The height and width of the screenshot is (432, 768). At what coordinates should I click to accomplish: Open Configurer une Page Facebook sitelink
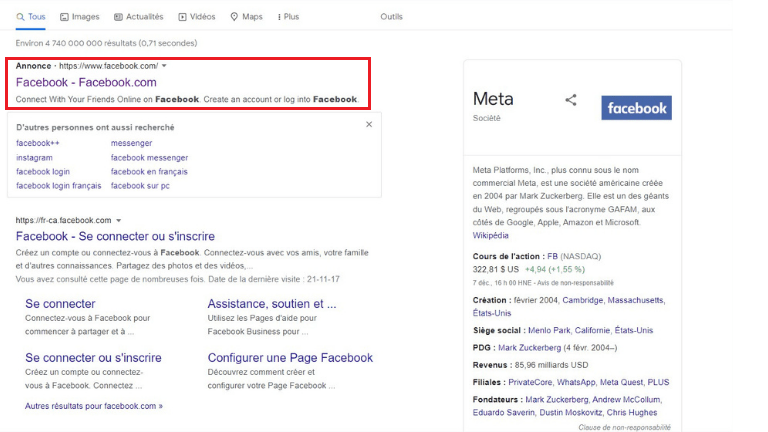[290, 358]
